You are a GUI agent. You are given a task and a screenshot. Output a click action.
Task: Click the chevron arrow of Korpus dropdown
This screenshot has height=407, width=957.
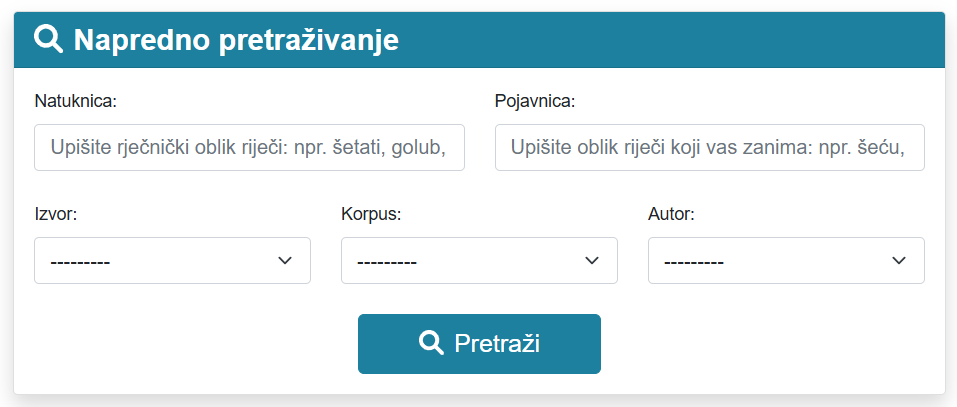[x=592, y=260]
